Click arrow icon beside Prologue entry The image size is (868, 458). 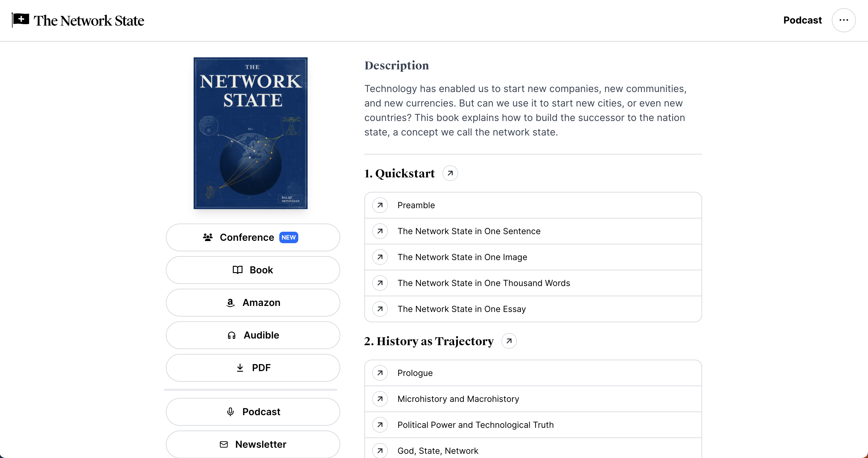(380, 373)
